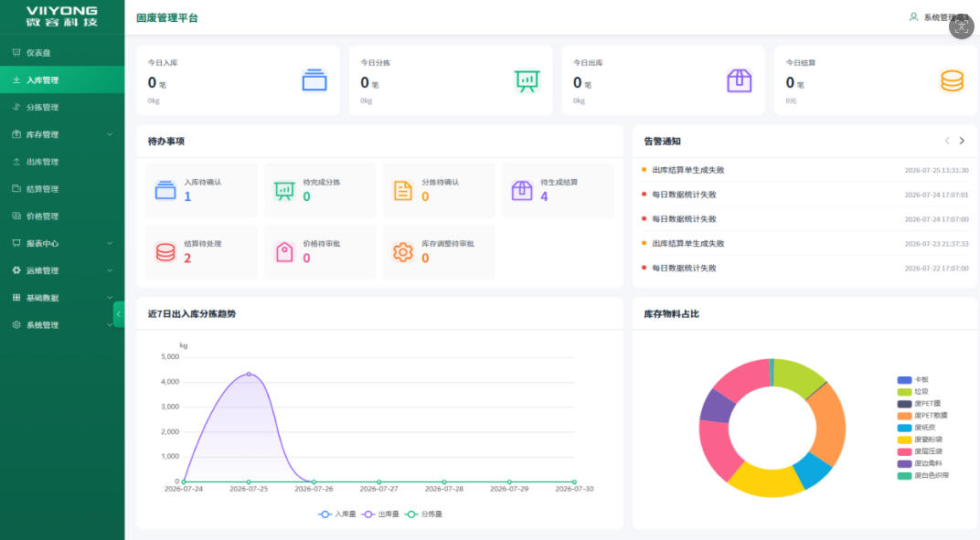980x540 pixels.
Task: Click fullscreen round button top right
Action: coord(961,26)
